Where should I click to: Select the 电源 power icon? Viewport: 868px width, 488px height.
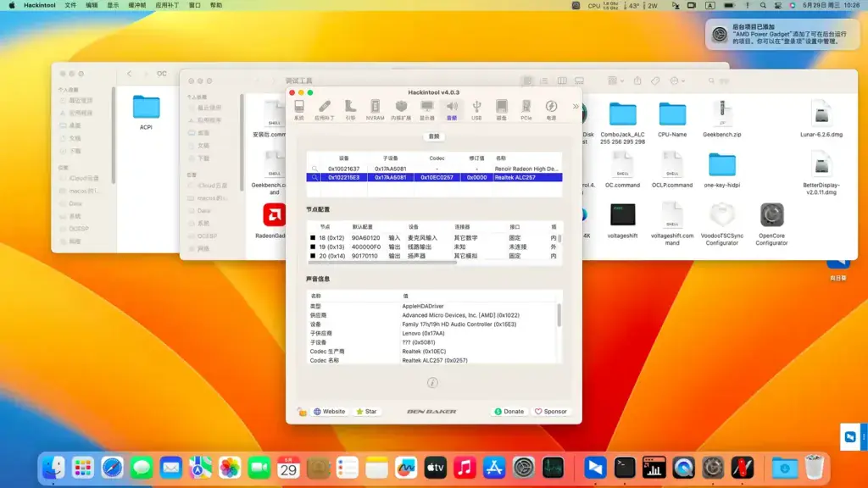[x=551, y=109]
